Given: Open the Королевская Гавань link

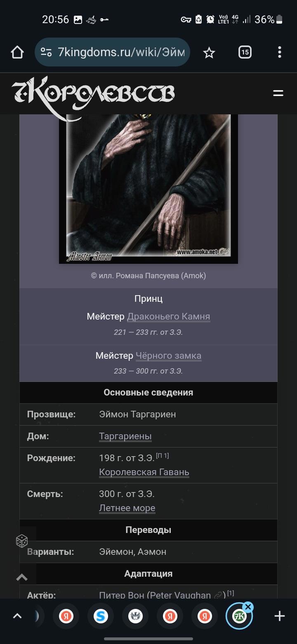Looking at the screenshot, I should tap(144, 472).
